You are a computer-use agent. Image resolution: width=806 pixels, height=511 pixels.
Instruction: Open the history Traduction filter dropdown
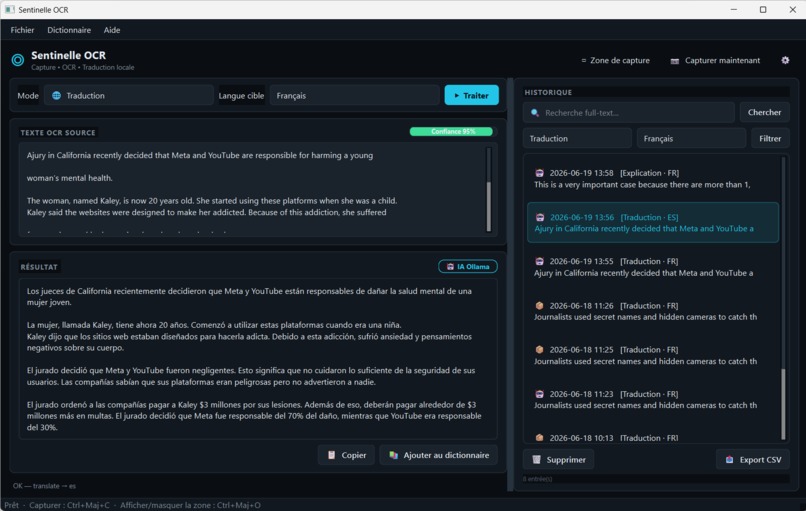[x=577, y=139]
